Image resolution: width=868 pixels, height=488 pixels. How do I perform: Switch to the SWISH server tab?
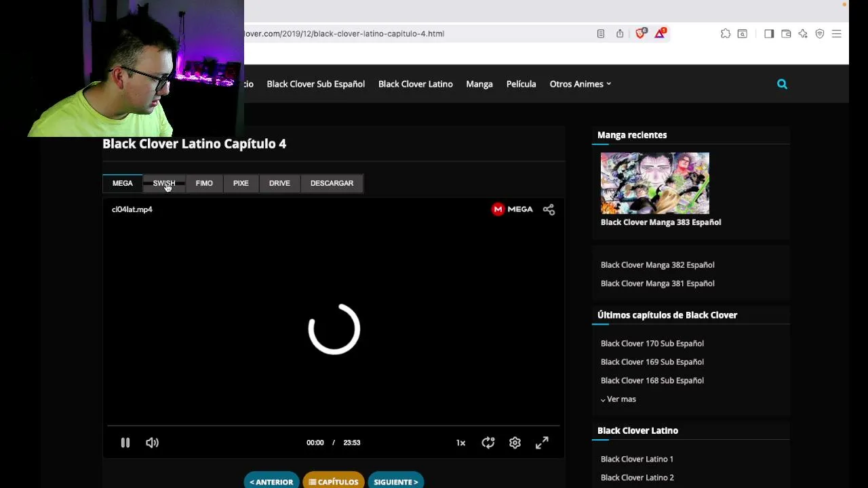164,183
